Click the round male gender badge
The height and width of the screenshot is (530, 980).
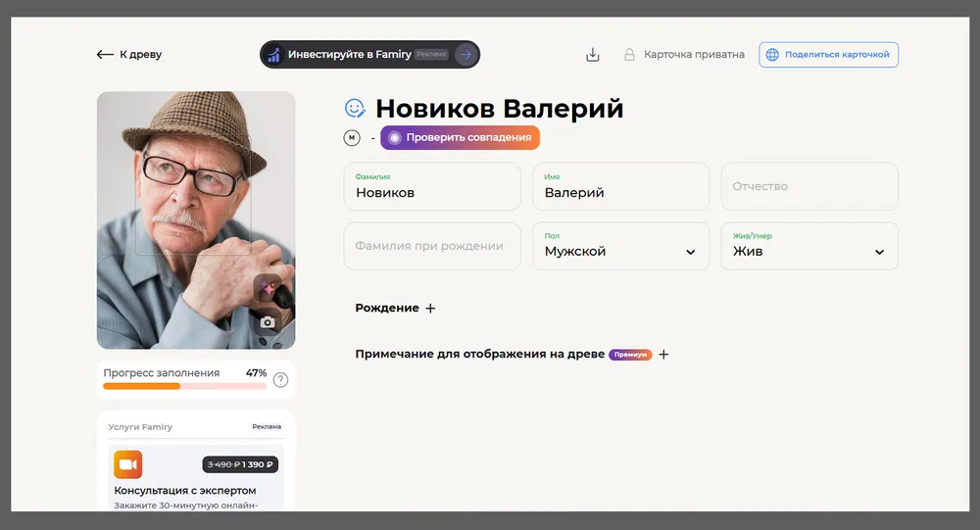tap(352, 138)
